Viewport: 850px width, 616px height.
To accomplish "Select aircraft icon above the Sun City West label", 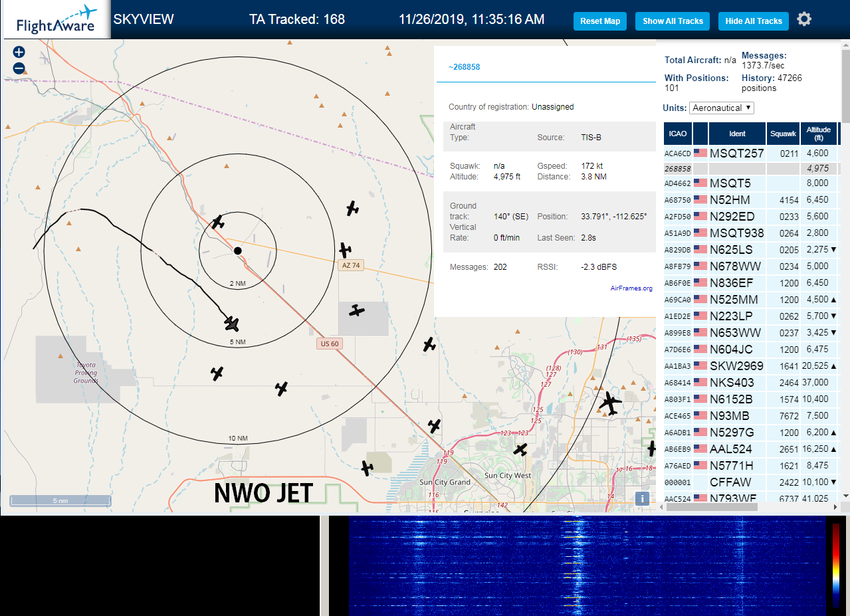I will click(x=520, y=450).
